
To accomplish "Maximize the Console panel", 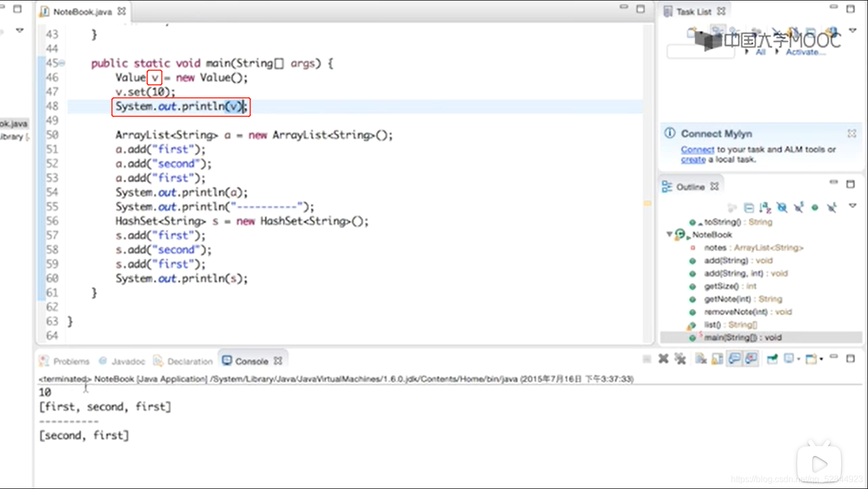I will tap(851, 358).
